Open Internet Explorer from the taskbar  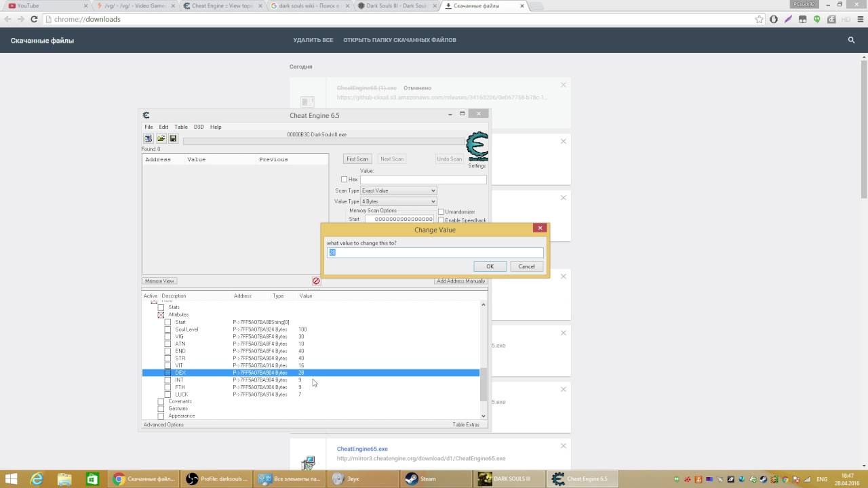tap(37, 479)
